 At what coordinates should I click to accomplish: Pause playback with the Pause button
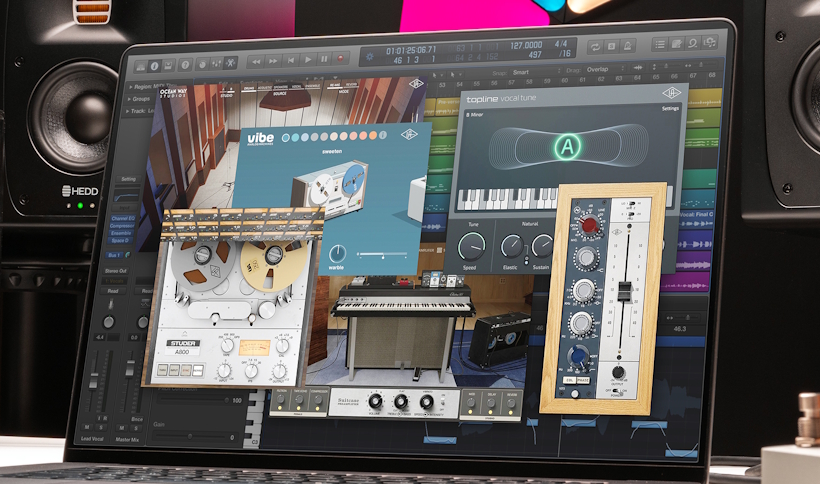pyautogui.click(x=324, y=60)
